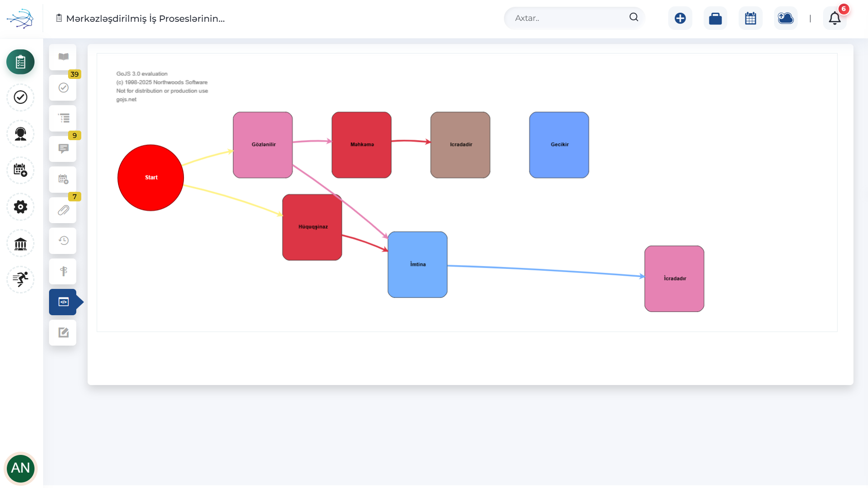
Task: Open the small calendar add tab
Action: click(63, 180)
